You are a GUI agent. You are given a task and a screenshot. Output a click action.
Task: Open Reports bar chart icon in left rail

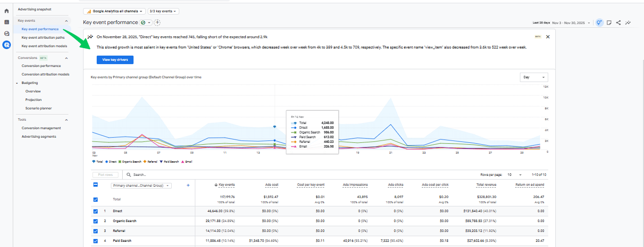[x=7, y=22]
